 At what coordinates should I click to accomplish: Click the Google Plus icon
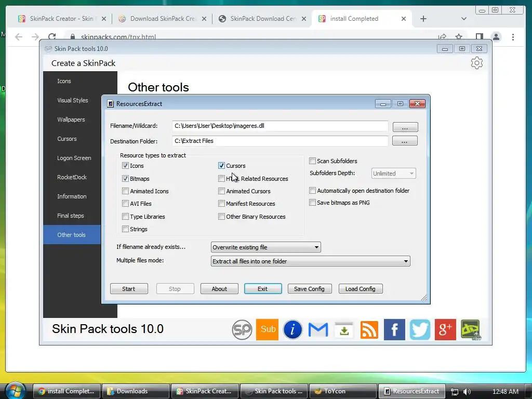pyautogui.click(x=445, y=329)
